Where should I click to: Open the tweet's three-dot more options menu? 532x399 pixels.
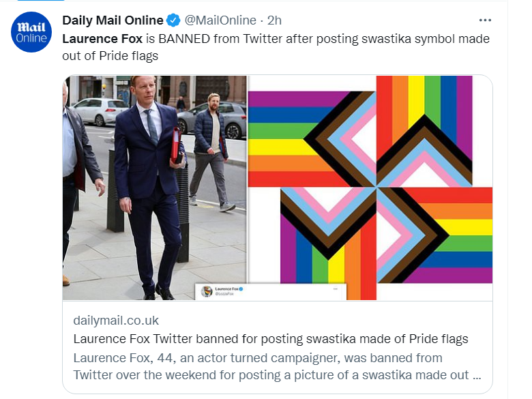coord(485,20)
